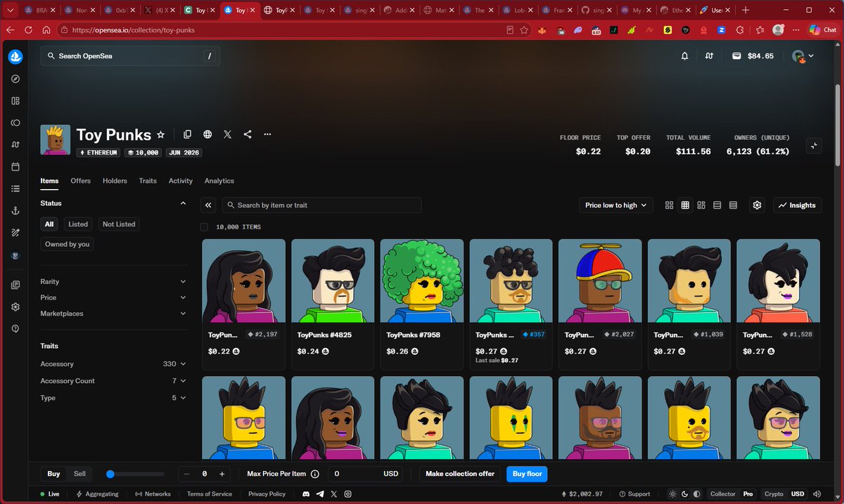The image size is (844, 504).
Task: Open the Discord icon in the footer
Action: click(x=307, y=494)
